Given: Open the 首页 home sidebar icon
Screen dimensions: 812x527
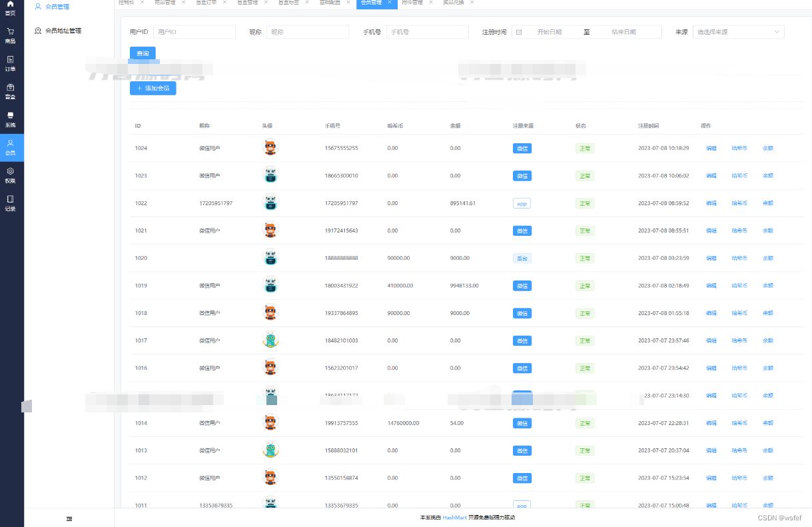Looking at the screenshot, I should point(10,8).
